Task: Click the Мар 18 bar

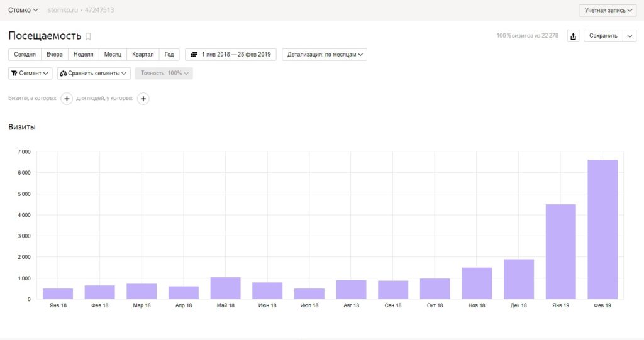Action: (x=142, y=291)
